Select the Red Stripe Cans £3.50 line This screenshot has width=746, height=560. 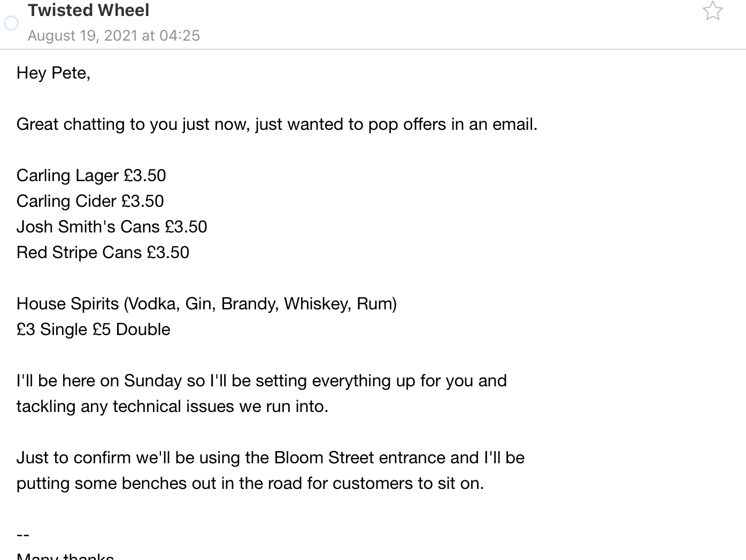point(103,252)
